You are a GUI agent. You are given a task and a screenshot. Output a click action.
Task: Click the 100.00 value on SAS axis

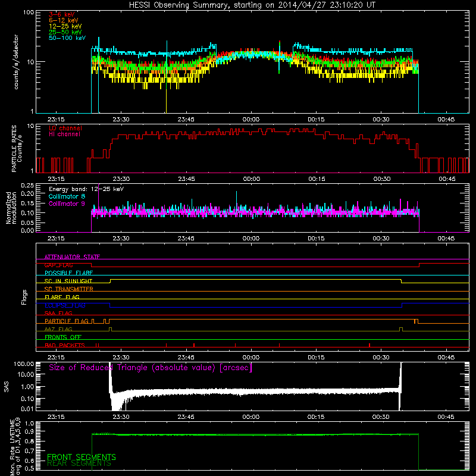pos(24,364)
